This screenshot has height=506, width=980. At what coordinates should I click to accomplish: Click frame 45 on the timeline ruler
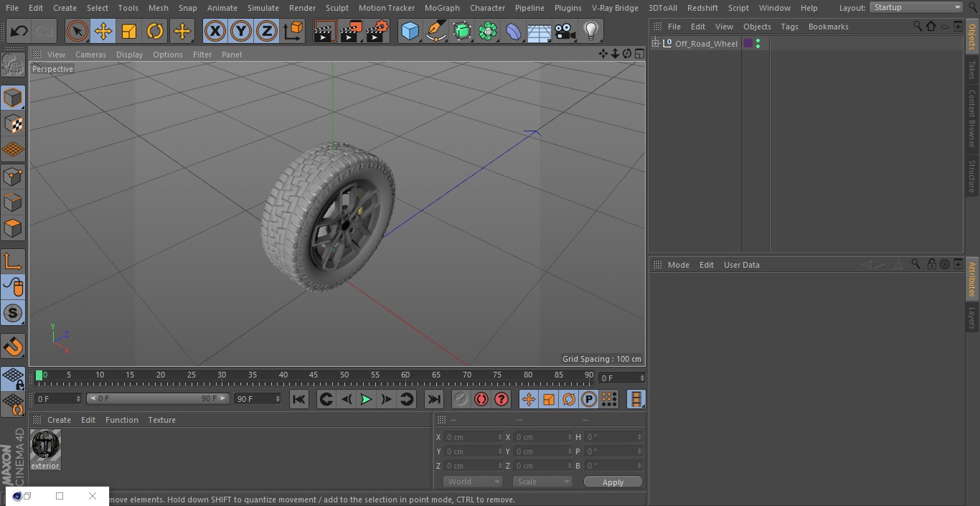[314, 375]
